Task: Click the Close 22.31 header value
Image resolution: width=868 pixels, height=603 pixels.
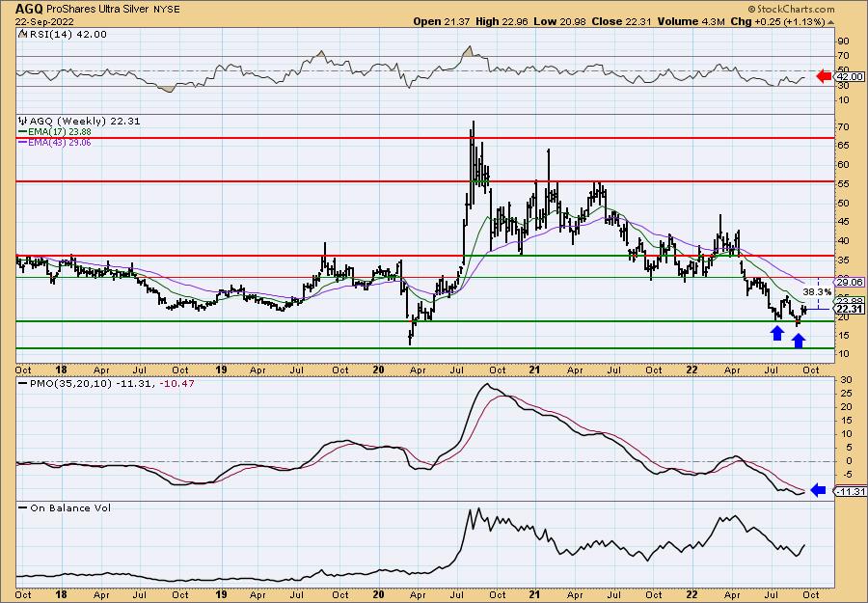Action: (622, 21)
